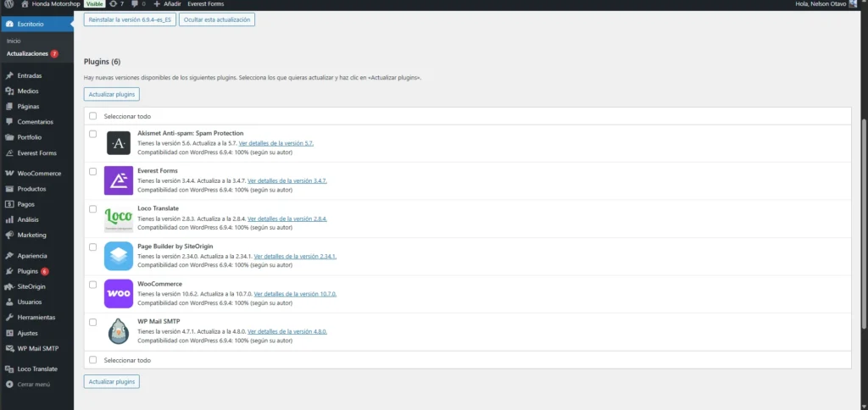Click the Apariencia paintbrush icon
Image resolution: width=868 pixels, height=410 pixels.
pyautogui.click(x=9, y=256)
